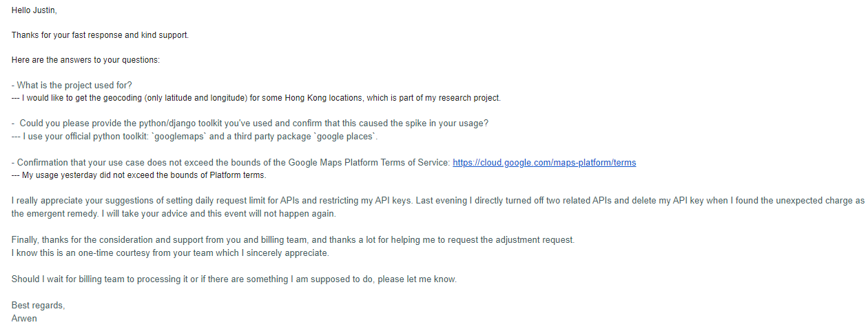Click 'Confirmation that your use case' sentence
Screen dimensions: 868x327
tap(231, 163)
